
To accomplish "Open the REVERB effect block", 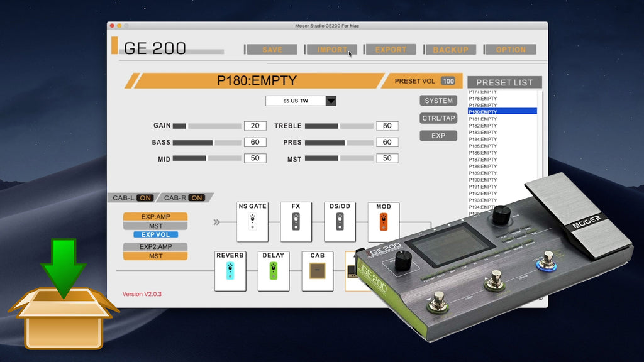I will coord(230,271).
